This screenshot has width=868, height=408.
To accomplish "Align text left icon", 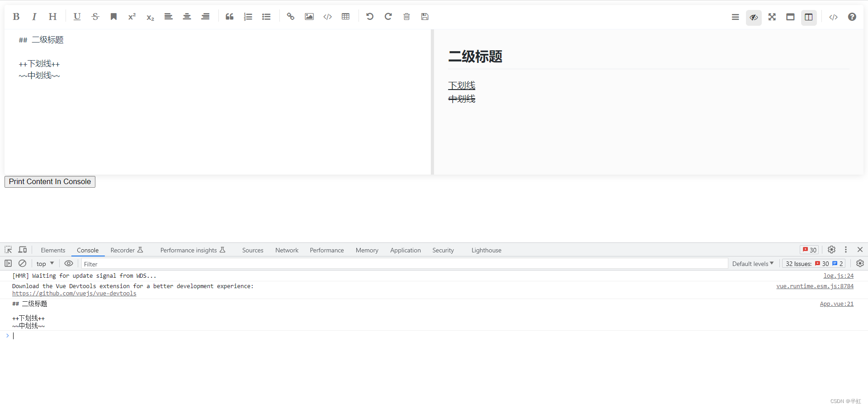I will click(x=169, y=17).
